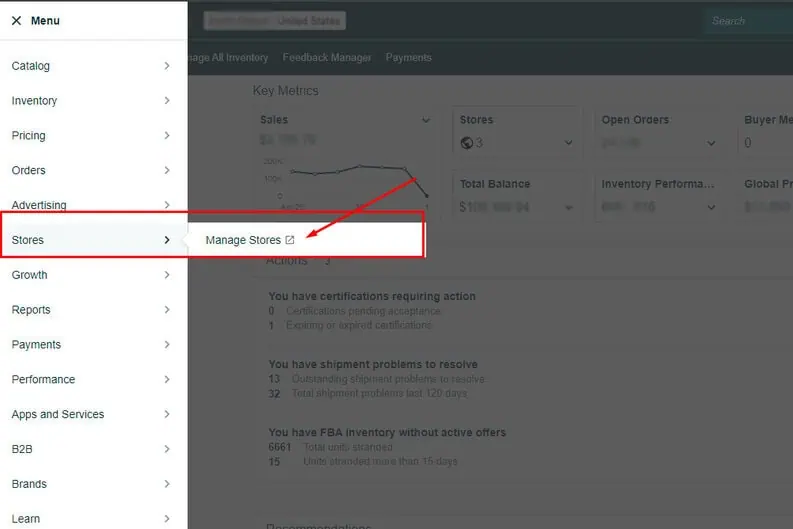Image resolution: width=793 pixels, height=529 pixels.
Task: Open the Payments item in the side menu
Action: pyautogui.click(x=94, y=344)
